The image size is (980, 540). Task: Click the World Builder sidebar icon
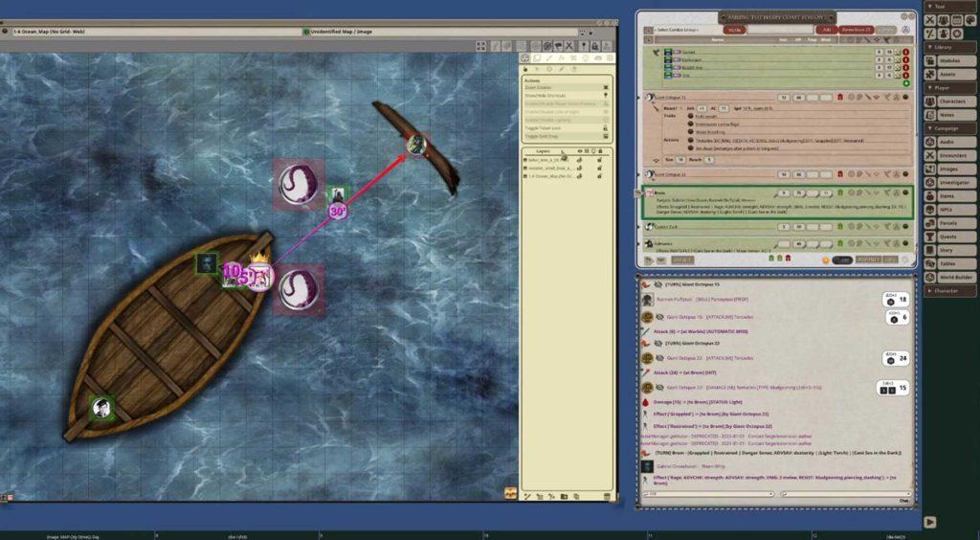click(930, 277)
